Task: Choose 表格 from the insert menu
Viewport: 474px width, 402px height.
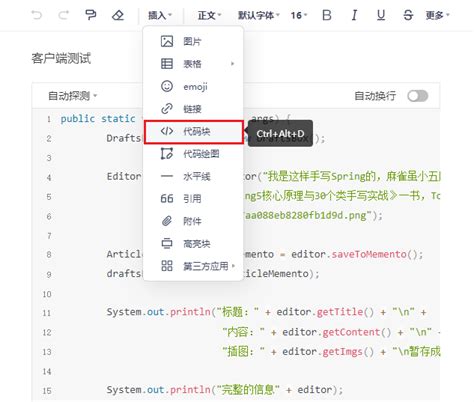Action: click(x=193, y=64)
